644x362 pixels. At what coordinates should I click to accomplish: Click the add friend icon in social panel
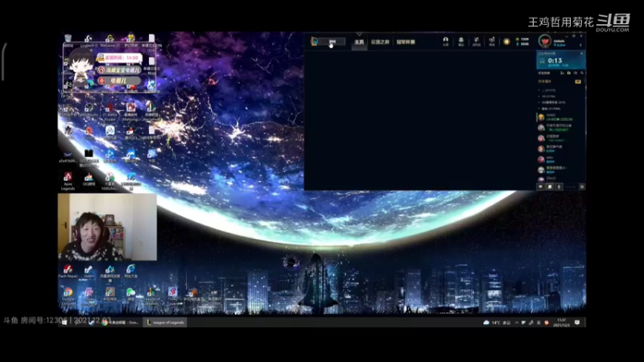tap(562, 73)
